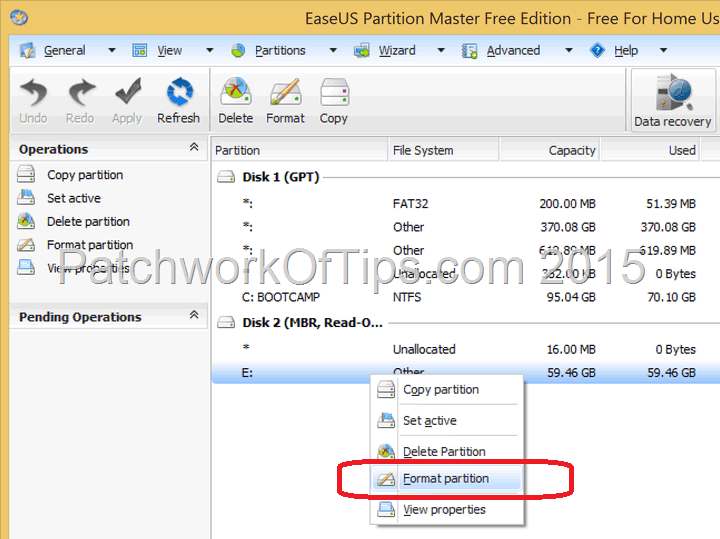The image size is (720, 539).
Task: Click Format partition icon in context menu
Action: pos(386,478)
